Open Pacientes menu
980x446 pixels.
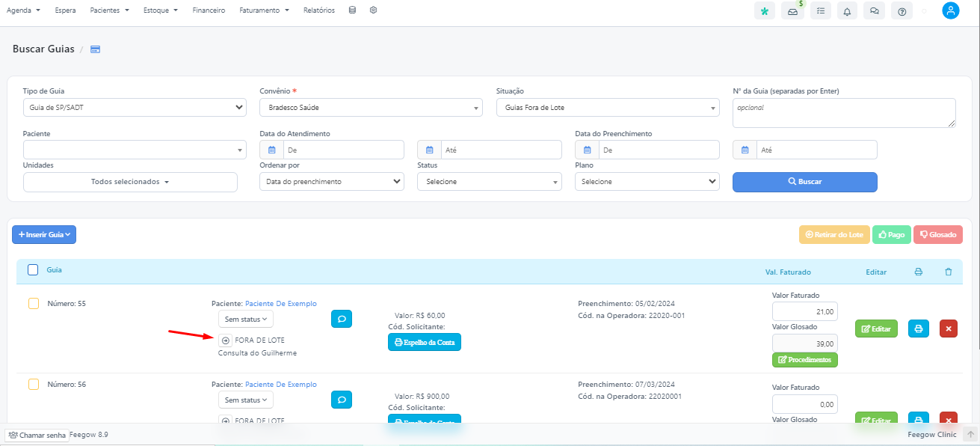109,10
